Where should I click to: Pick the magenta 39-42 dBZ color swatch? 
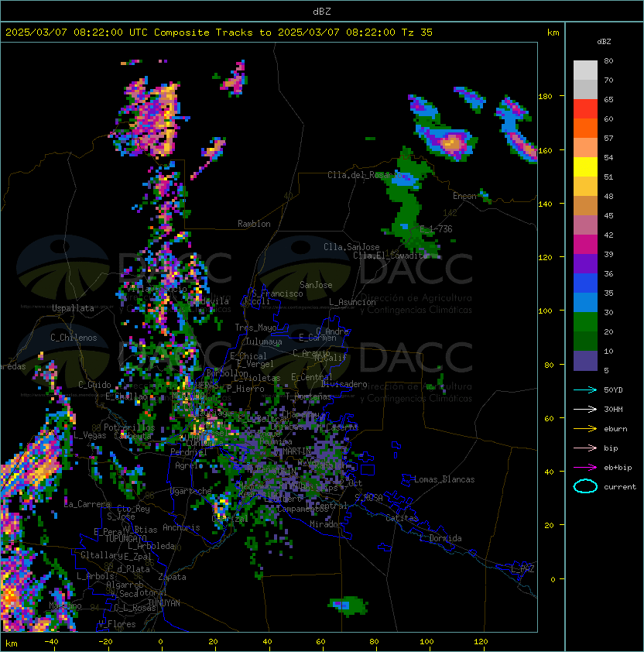pyautogui.click(x=585, y=245)
